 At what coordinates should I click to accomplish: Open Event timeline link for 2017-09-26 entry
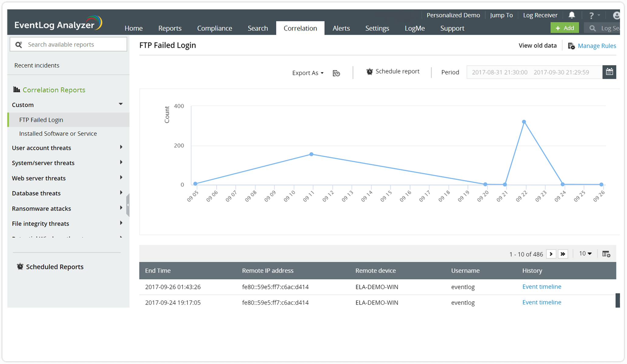(x=542, y=287)
